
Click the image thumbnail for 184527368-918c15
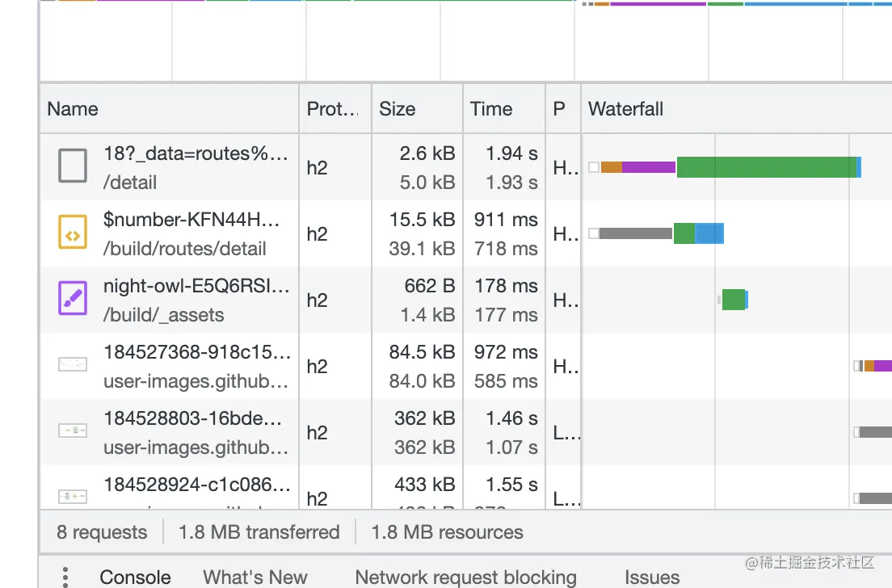click(73, 365)
